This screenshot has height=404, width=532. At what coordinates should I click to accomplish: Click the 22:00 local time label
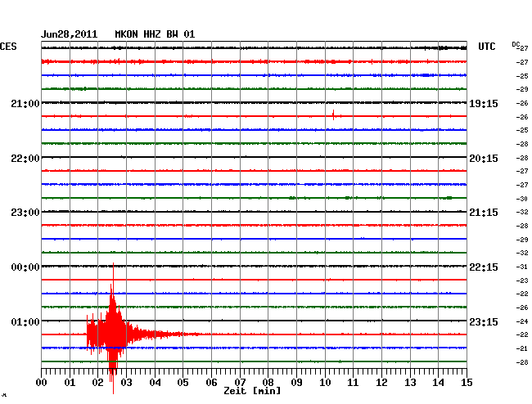[x=25, y=159]
